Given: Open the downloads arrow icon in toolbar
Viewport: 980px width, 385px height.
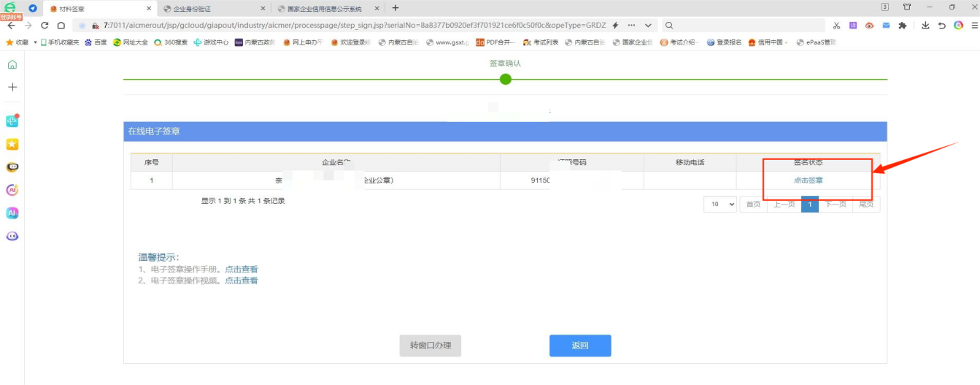Looking at the screenshot, I should coord(925,25).
